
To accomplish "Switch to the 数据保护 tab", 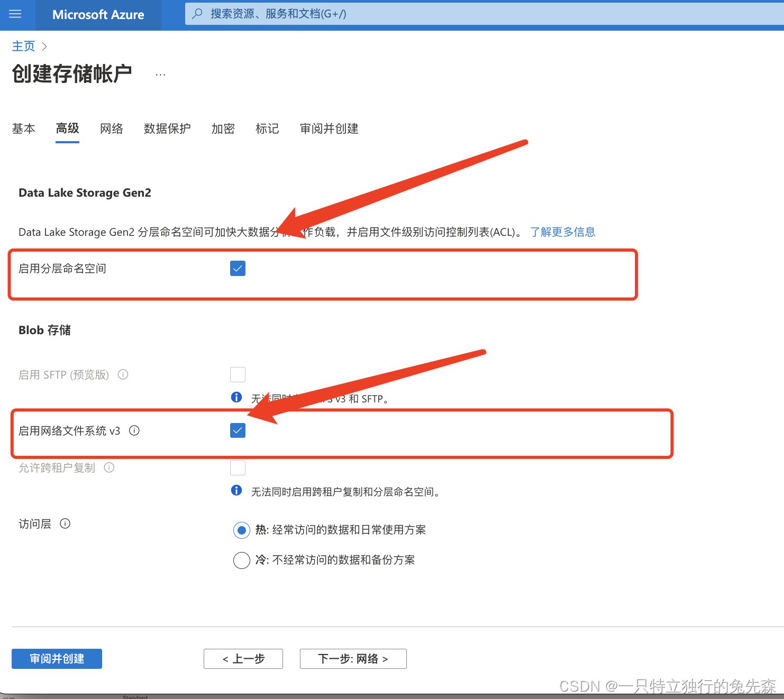I will [x=167, y=128].
